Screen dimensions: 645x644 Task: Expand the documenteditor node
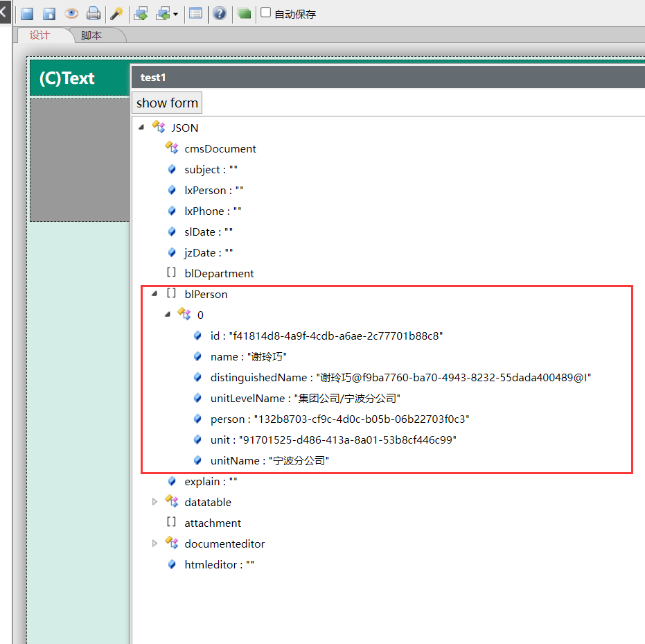click(154, 543)
